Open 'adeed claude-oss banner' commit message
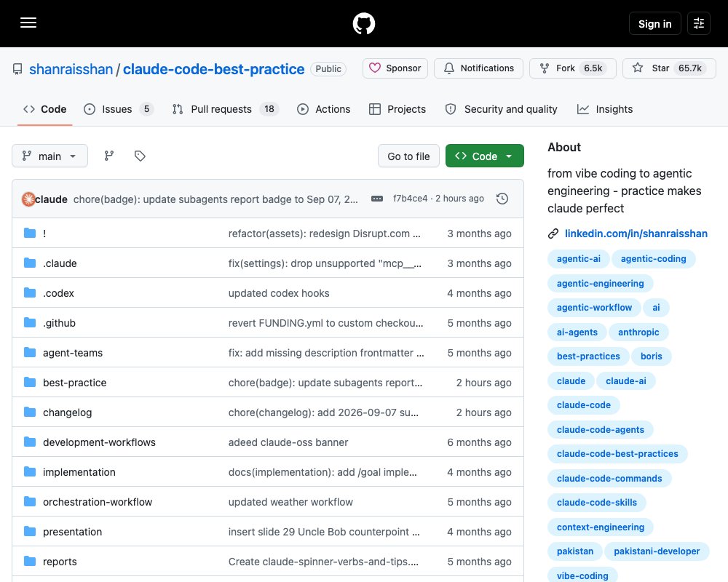The width and height of the screenshot is (728, 582). (x=288, y=442)
